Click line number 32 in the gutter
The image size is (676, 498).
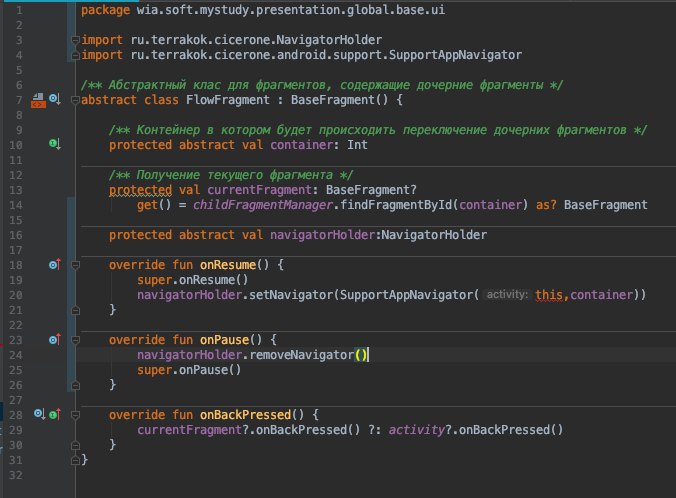[x=16, y=475]
